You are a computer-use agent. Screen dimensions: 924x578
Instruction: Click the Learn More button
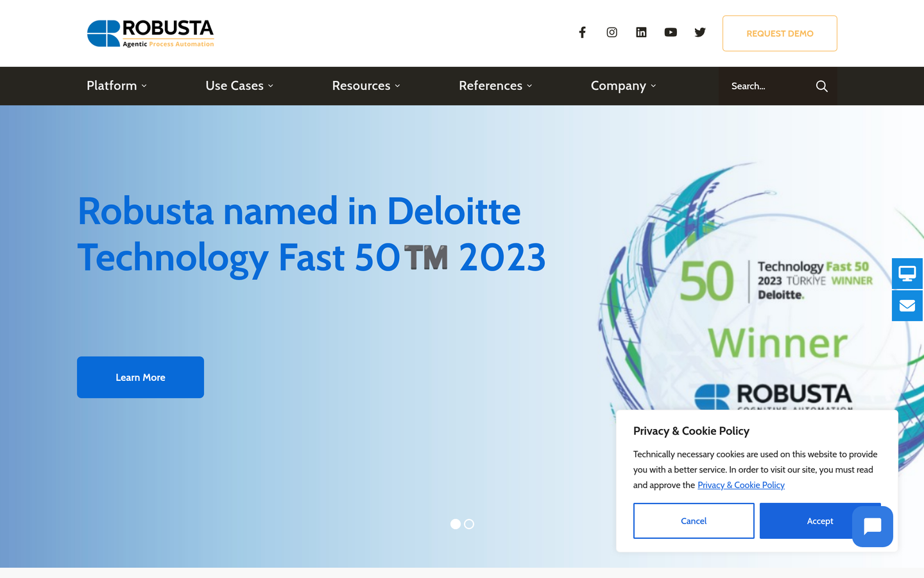[141, 377]
